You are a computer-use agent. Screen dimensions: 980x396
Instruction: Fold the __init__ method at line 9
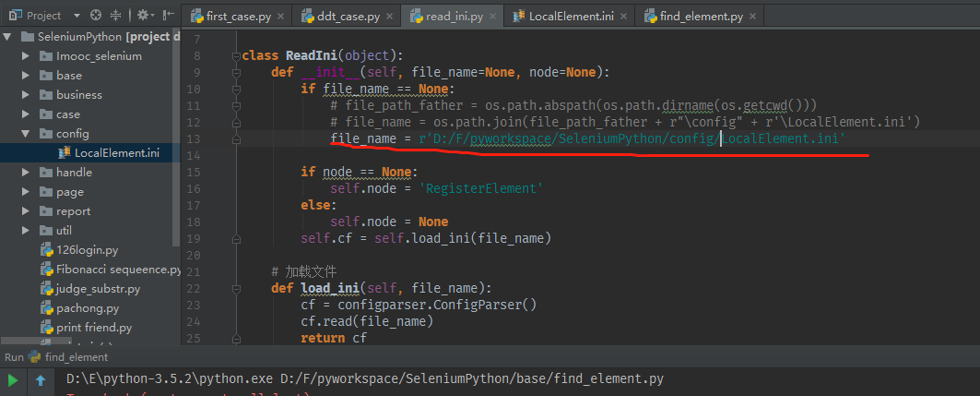click(236, 73)
